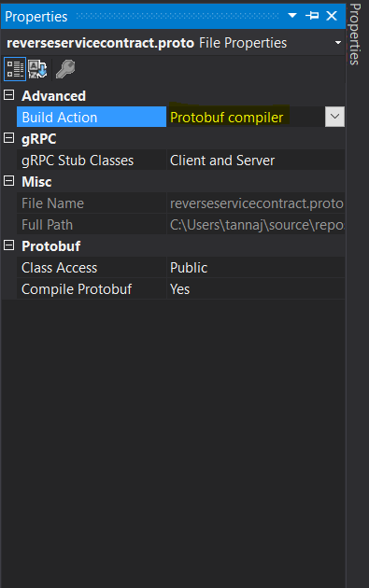The width and height of the screenshot is (369, 588).
Task: Close the Properties panel
Action: [x=332, y=16]
